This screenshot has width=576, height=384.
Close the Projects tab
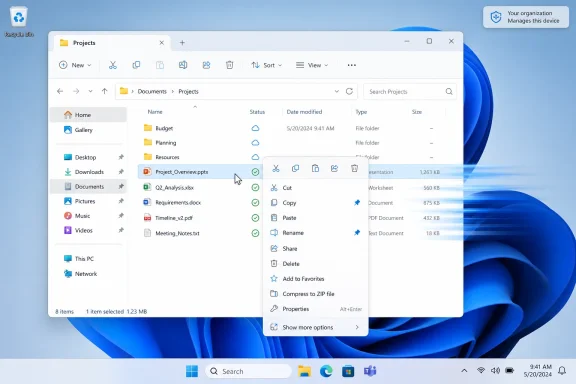coord(162,43)
